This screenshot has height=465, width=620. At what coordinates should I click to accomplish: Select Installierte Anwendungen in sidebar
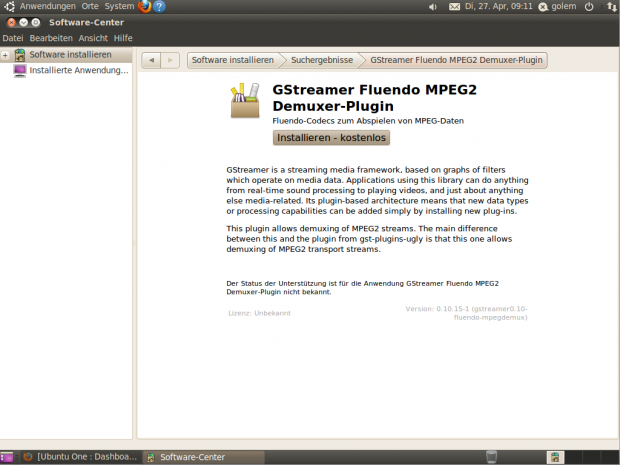78,71
